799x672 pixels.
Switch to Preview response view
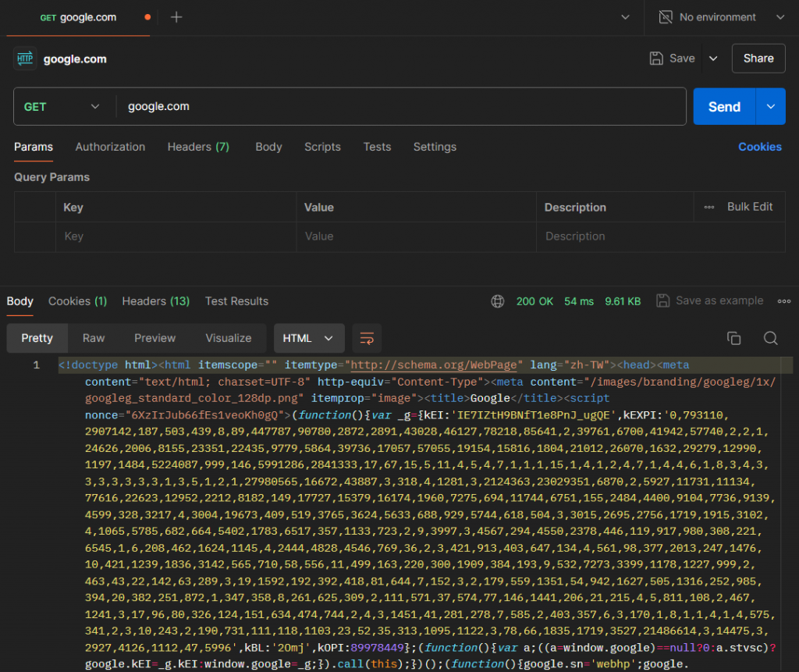pyautogui.click(x=155, y=338)
